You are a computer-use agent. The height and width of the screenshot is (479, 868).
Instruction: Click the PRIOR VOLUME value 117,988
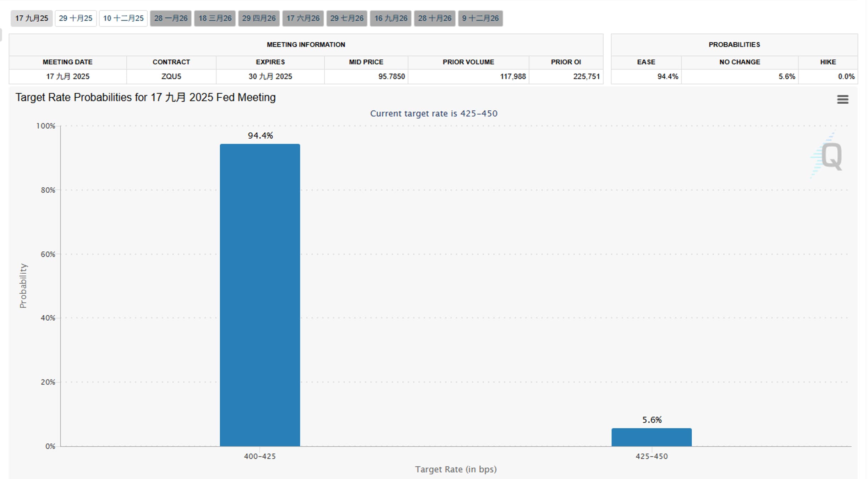pos(512,76)
